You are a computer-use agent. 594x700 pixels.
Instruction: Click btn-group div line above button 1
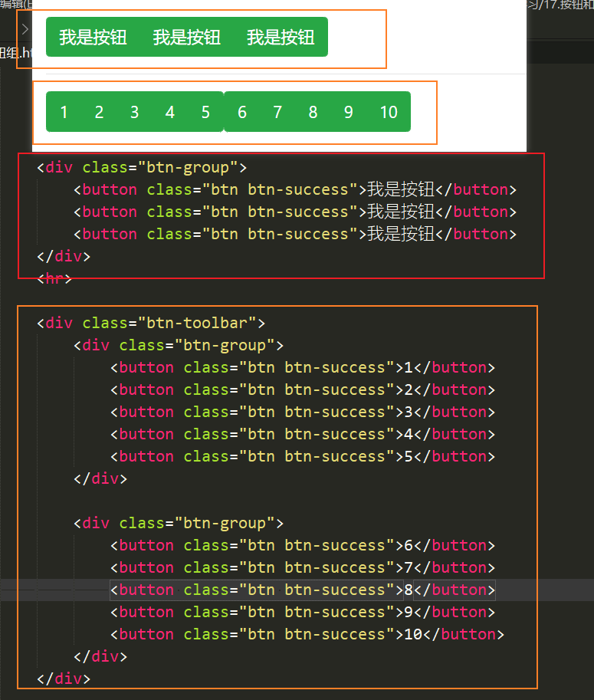(179, 345)
